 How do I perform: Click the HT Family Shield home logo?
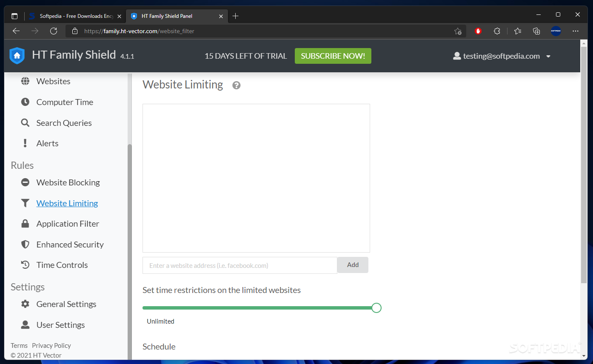(x=17, y=56)
